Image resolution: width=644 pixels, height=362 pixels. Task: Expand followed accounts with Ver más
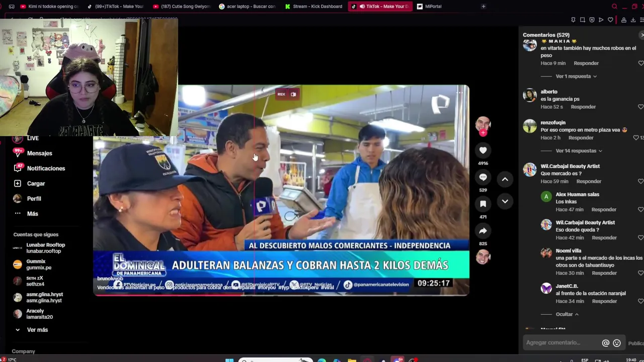[37, 330]
